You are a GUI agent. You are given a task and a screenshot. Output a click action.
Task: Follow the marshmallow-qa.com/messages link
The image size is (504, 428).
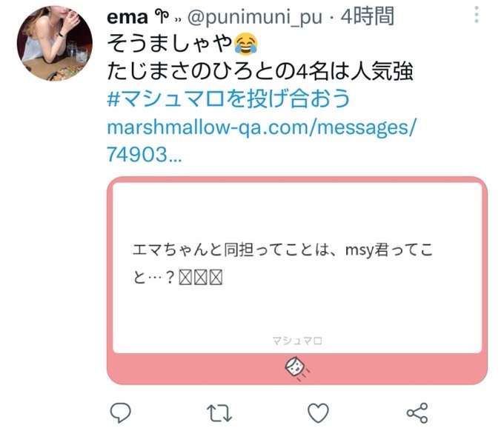tap(262, 127)
